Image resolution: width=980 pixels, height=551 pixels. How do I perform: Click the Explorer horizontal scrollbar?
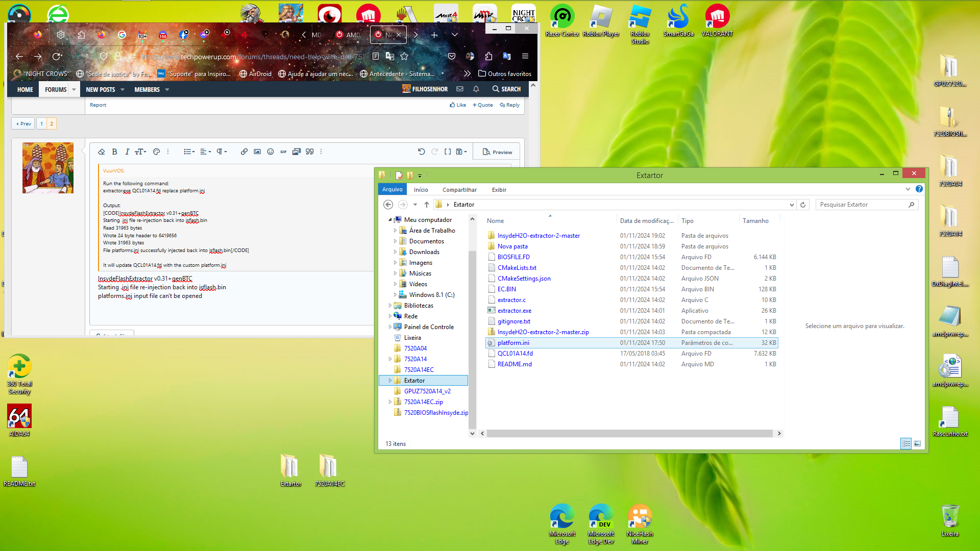tap(630, 433)
